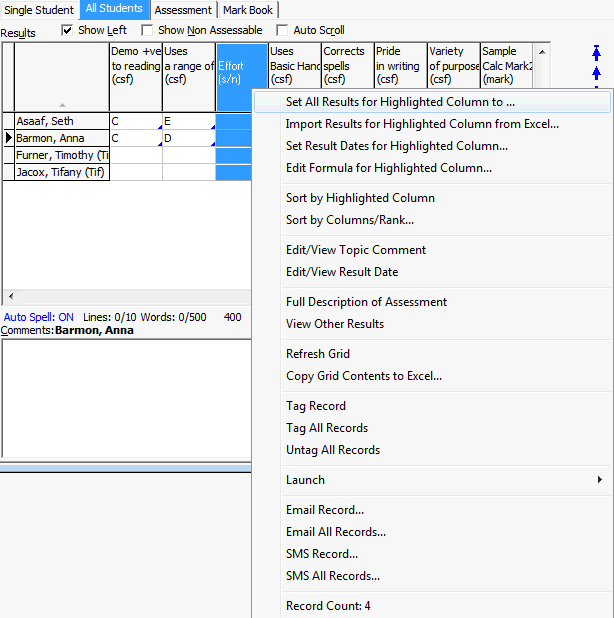Click Refresh Grid menu entry
Viewport: 614px width, 618px height.
tap(432, 354)
